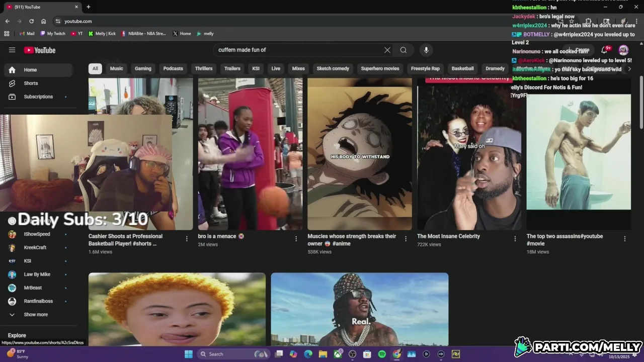Open options for Cashier Shoots at Professional short
The image size is (644, 362).
pyautogui.click(x=187, y=239)
